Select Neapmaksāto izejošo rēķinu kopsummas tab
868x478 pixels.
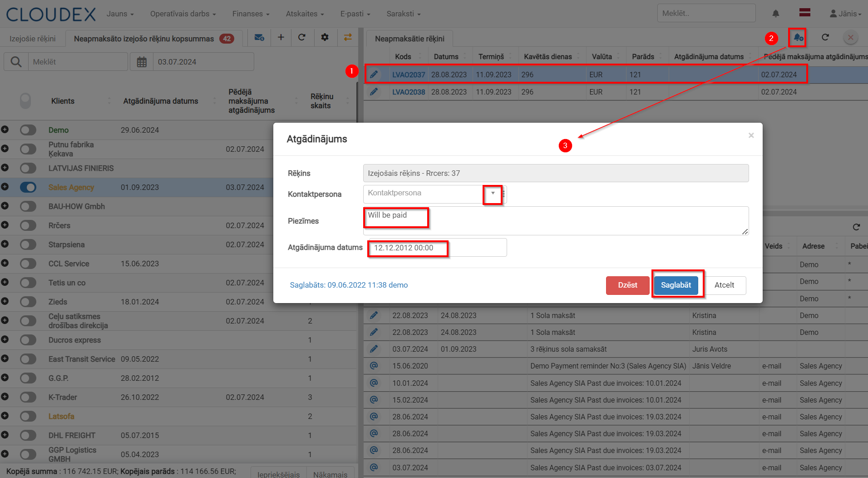pyautogui.click(x=154, y=39)
